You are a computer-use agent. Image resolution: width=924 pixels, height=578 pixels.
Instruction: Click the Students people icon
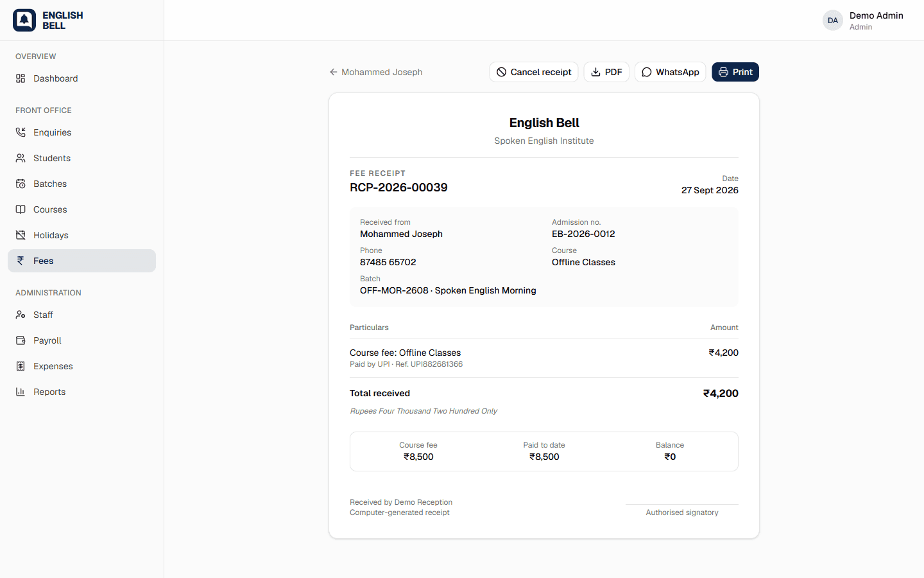pyautogui.click(x=21, y=158)
